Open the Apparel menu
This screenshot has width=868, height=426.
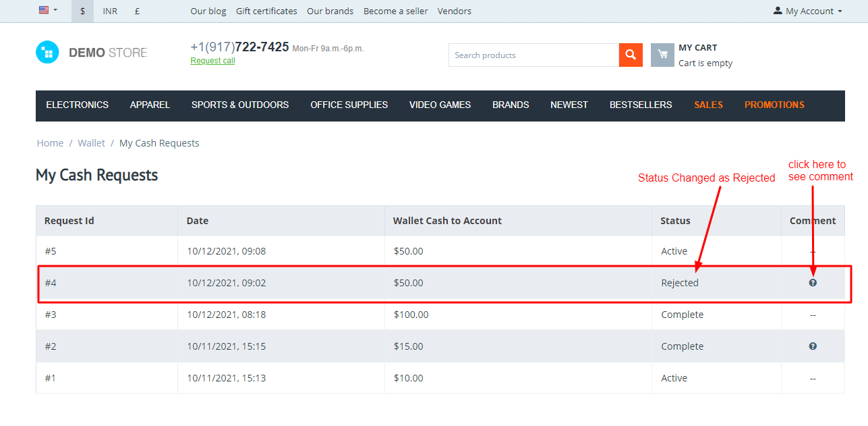point(150,105)
